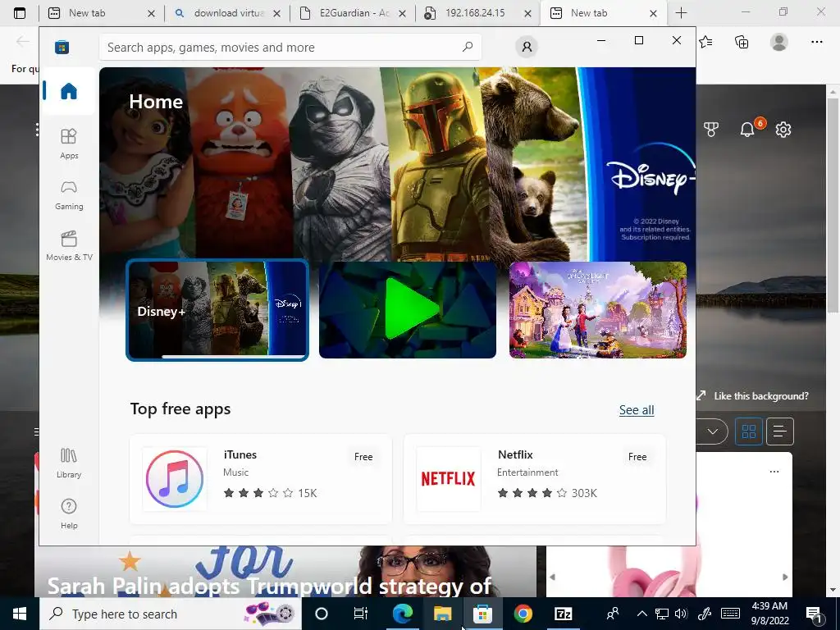This screenshot has height=630, width=840.
Task: Click Free label on iTunes card
Action: [363, 457]
